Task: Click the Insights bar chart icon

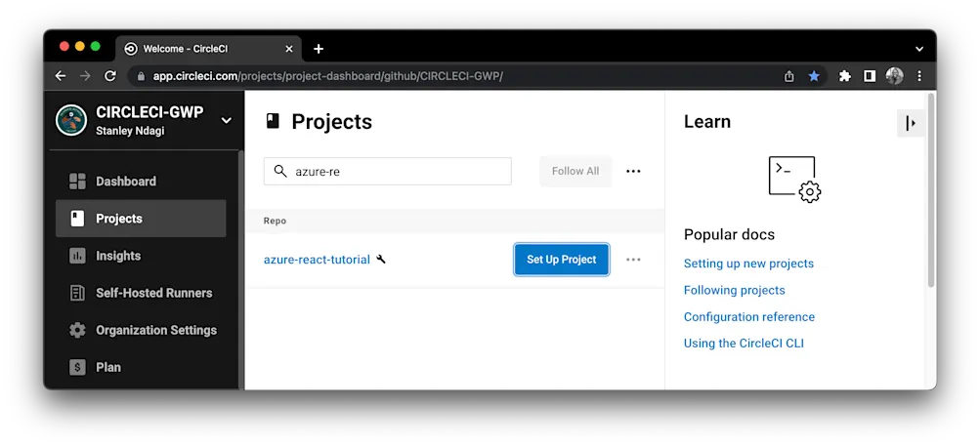Action: [77, 256]
